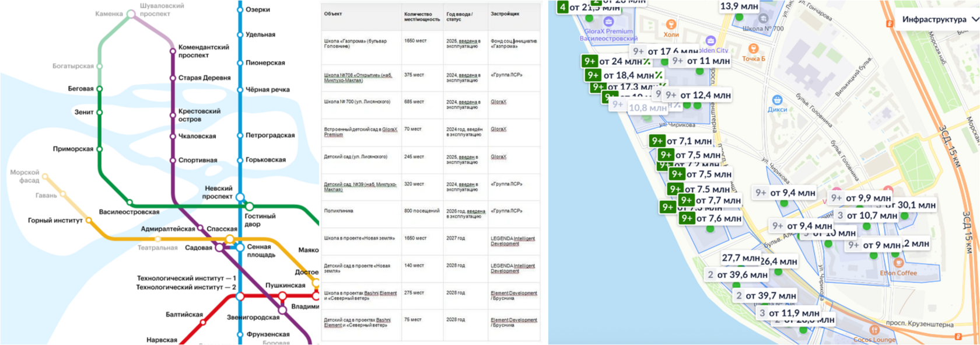Open the 9+ от 7,1 млн cluster
This screenshot has height=345, width=980.
(681, 141)
